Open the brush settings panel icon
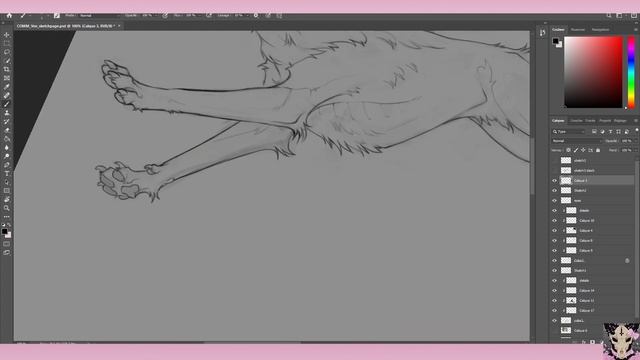Viewport: 640px width, 360px height. point(57,16)
